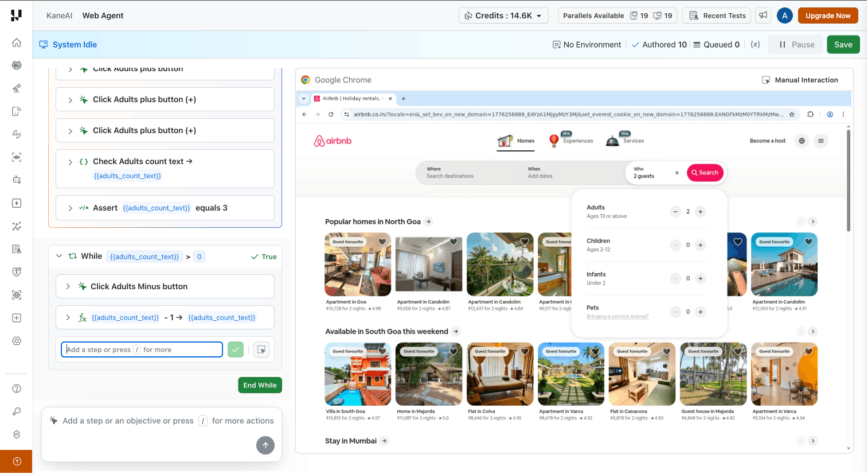Enable Manual Interaction mode
Viewport: 868px width, 474px height.
click(800, 80)
